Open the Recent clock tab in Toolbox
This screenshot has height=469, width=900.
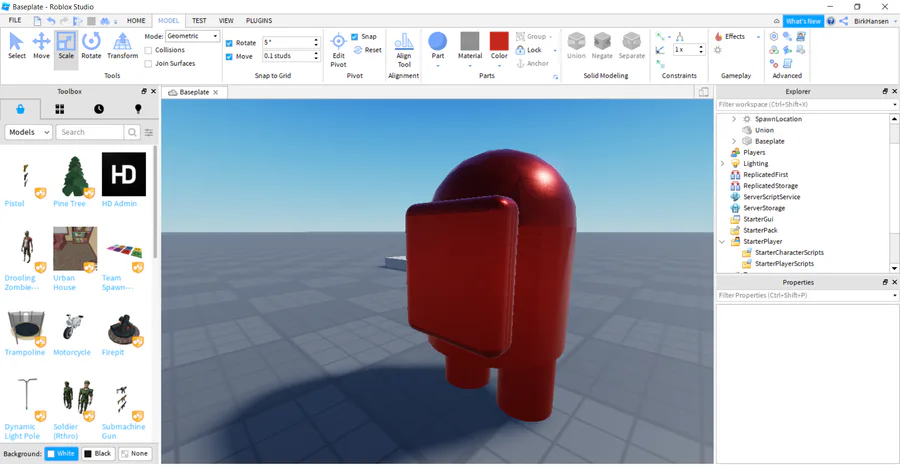pyautogui.click(x=99, y=109)
